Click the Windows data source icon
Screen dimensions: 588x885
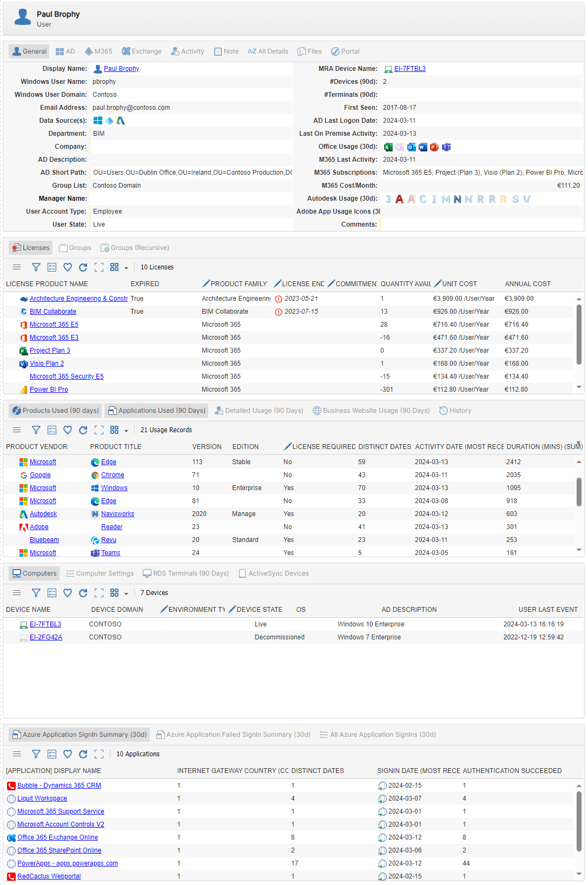(98, 121)
